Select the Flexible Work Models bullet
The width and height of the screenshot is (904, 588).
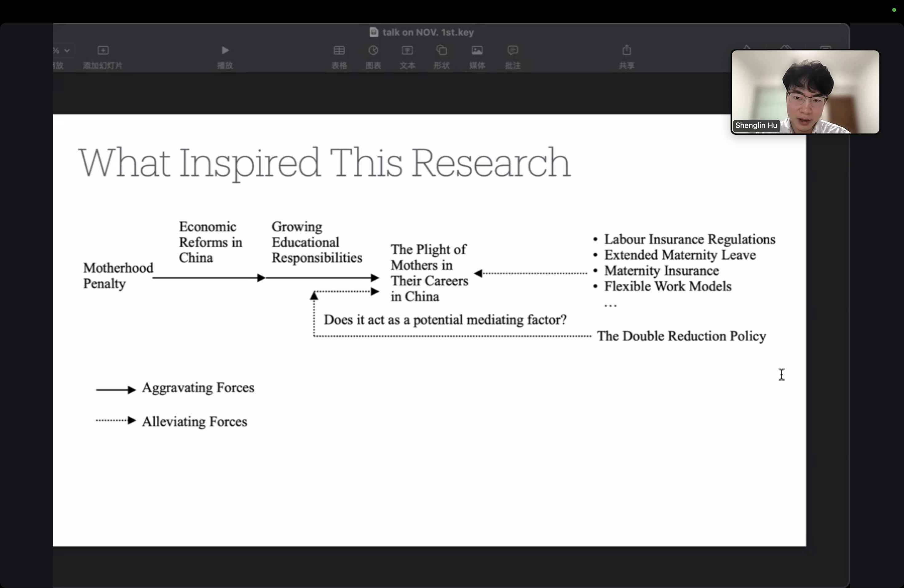coord(667,286)
